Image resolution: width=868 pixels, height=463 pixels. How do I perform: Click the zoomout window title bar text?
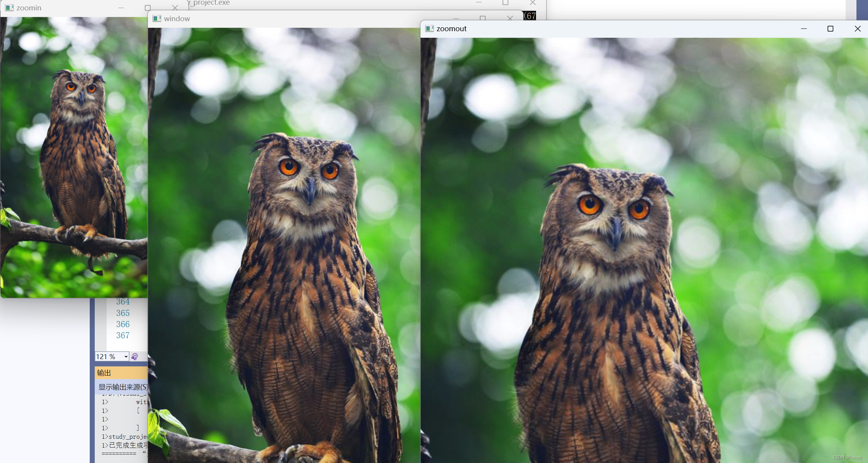click(x=451, y=28)
